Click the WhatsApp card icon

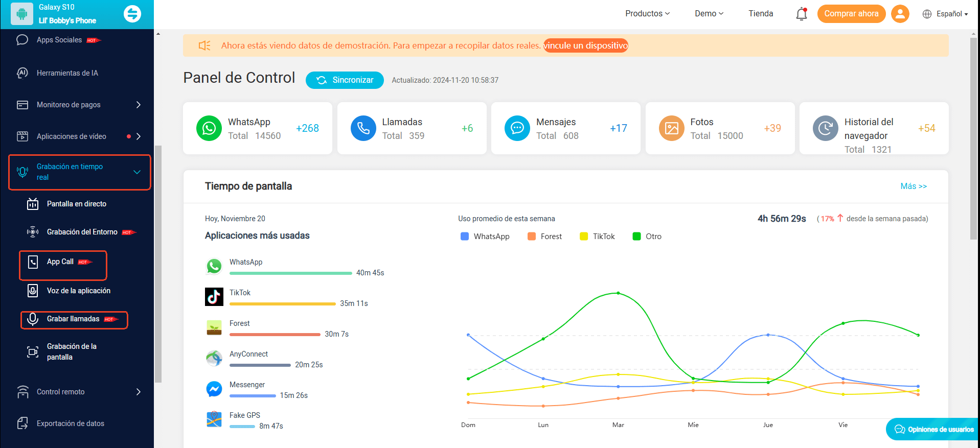(x=209, y=128)
